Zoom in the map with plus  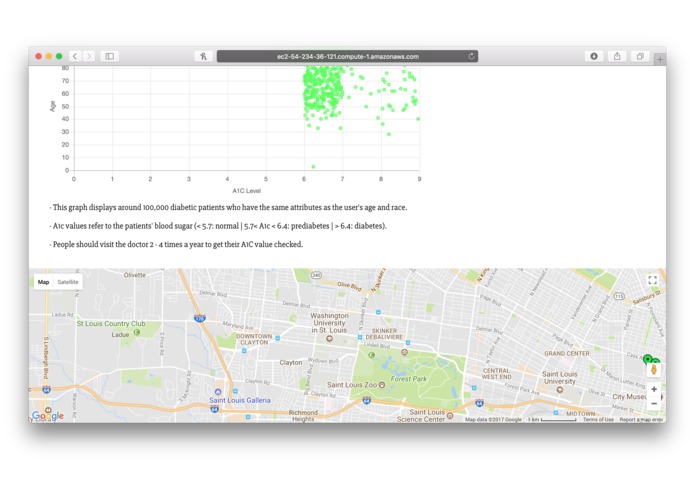(654, 389)
